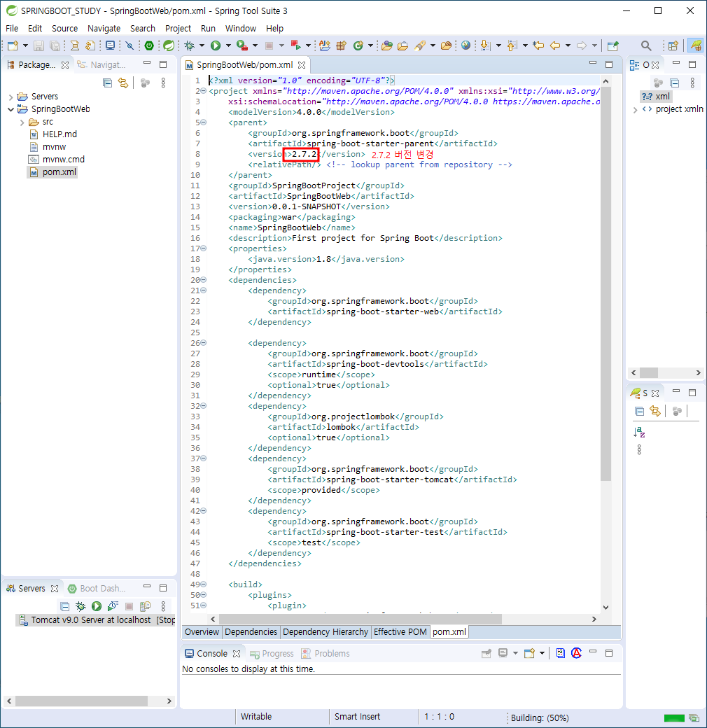Click the sort alphabetically icon in Spring Explorer
Image resolution: width=707 pixels, height=728 pixels.
pyautogui.click(x=639, y=433)
